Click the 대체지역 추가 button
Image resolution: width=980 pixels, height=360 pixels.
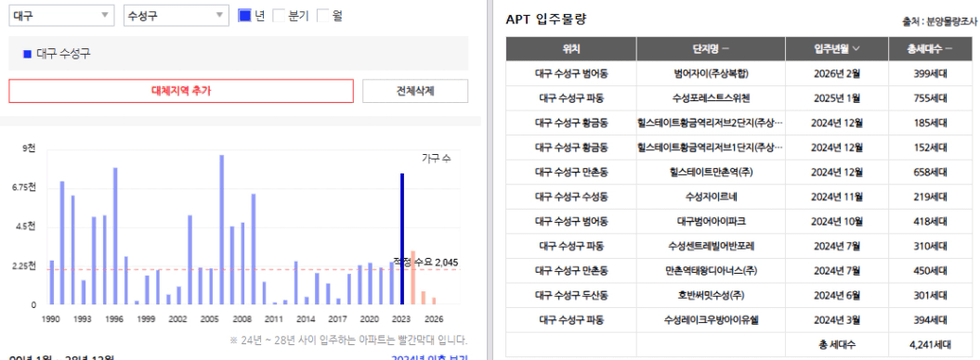(x=181, y=91)
